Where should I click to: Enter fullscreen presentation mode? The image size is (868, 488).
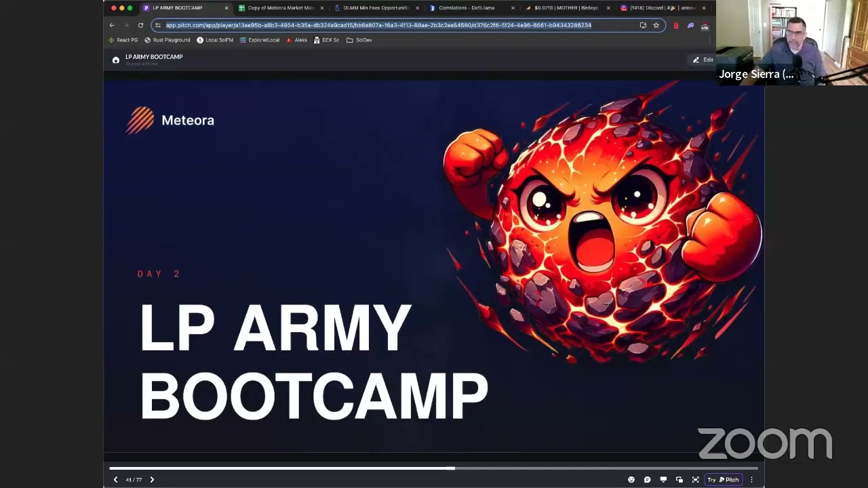pyautogui.click(x=695, y=480)
